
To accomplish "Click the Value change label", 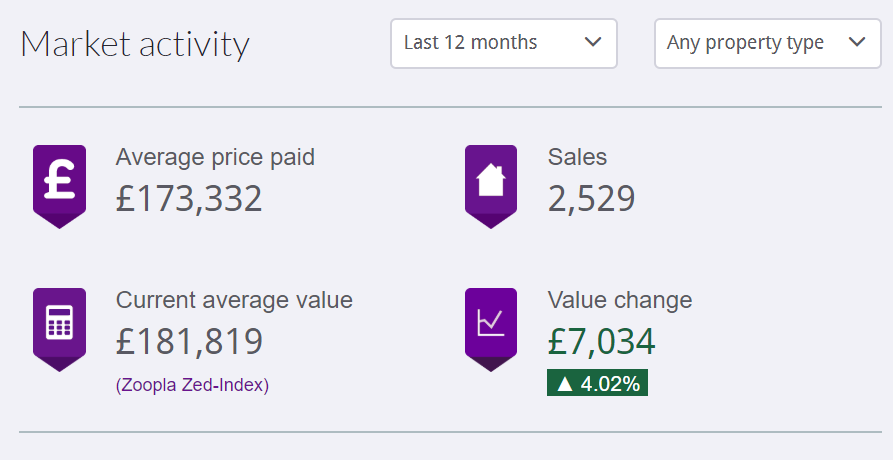I will (619, 300).
